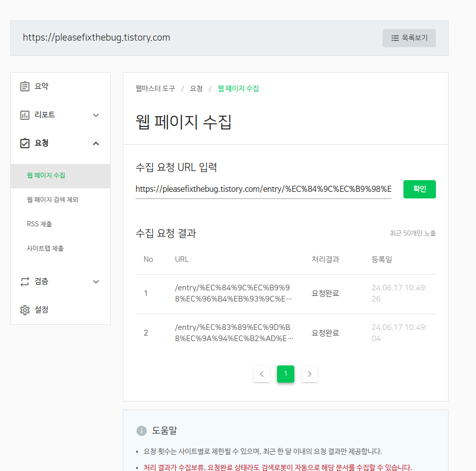Click the 요약 clipboard icon
476x471 pixels.
(x=25, y=87)
